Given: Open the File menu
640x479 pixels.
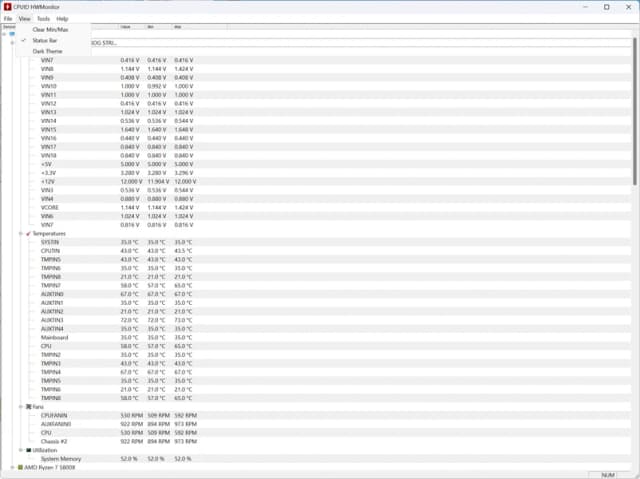Looking at the screenshot, I should pyautogui.click(x=8, y=19).
